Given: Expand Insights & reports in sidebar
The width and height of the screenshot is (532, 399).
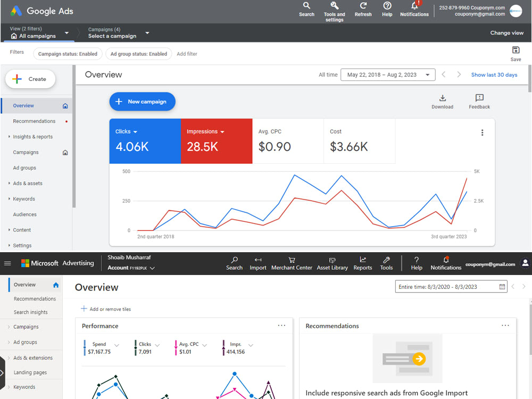Looking at the screenshot, I should click(x=9, y=136).
